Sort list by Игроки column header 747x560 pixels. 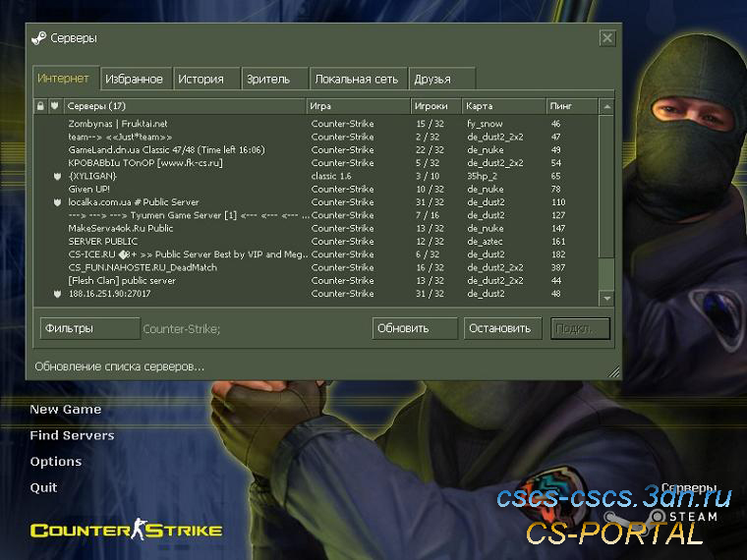click(436, 106)
